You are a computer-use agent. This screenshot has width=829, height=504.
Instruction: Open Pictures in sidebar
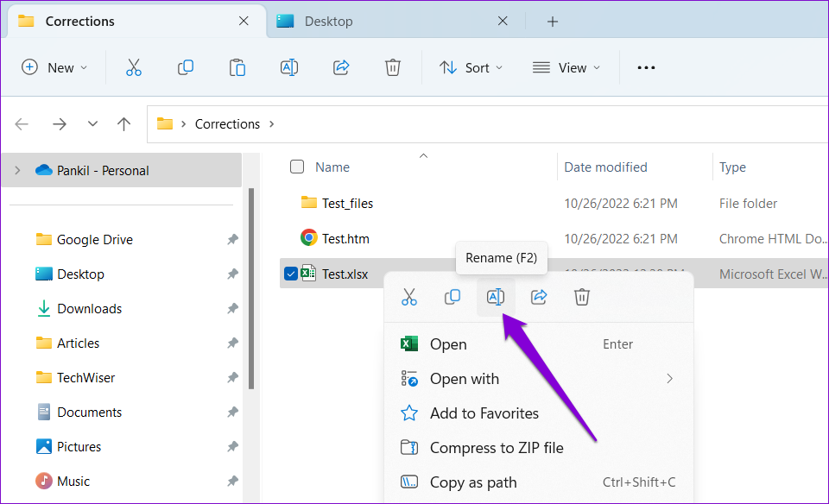[x=79, y=447]
